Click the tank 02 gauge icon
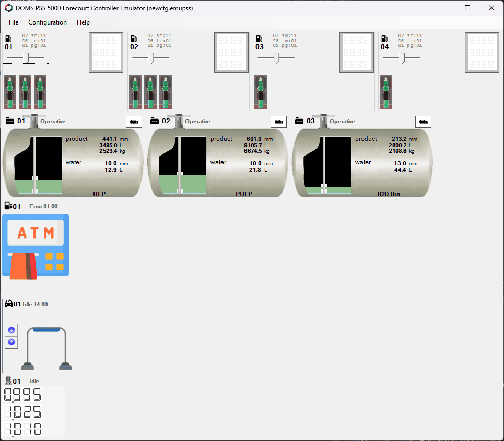This screenshot has width=504, height=441. 155,121
